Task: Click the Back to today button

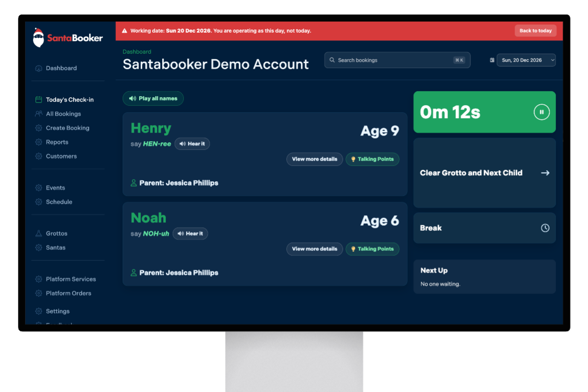Action: point(535,31)
